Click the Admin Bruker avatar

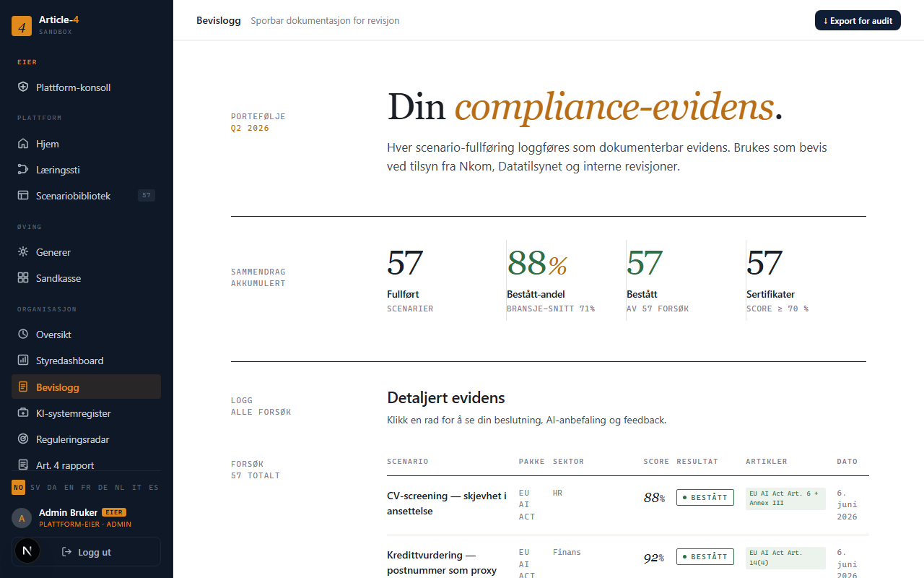coord(22,518)
